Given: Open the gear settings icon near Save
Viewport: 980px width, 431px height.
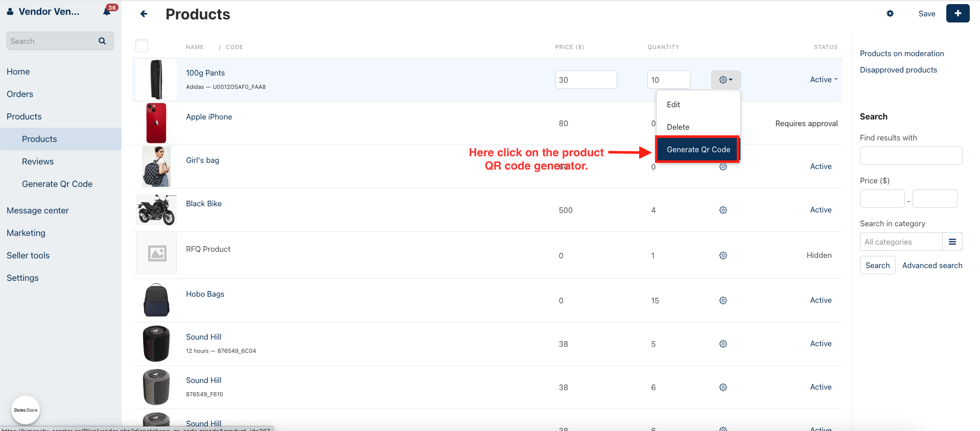Looking at the screenshot, I should [890, 14].
